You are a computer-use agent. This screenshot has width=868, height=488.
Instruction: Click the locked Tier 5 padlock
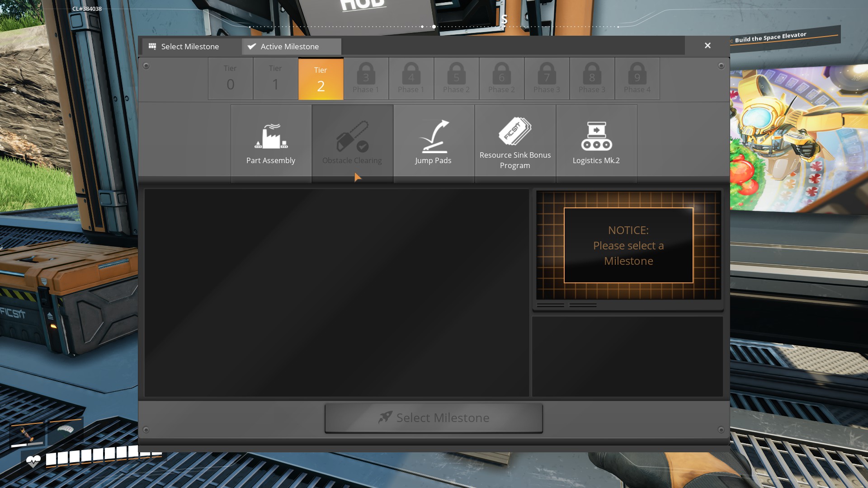(x=456, y=75)
